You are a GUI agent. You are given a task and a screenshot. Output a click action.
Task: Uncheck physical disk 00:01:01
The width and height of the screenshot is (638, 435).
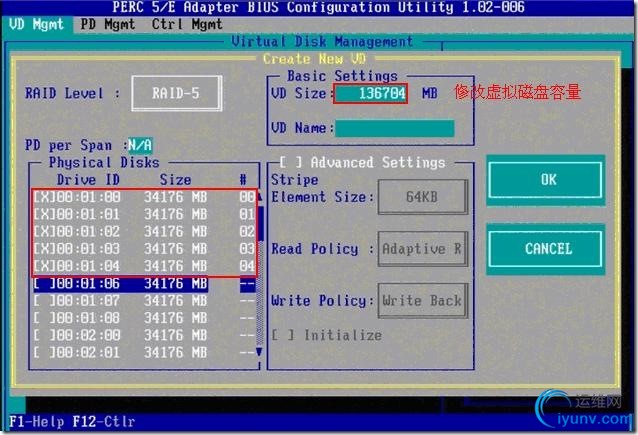(x=44, y=214)
